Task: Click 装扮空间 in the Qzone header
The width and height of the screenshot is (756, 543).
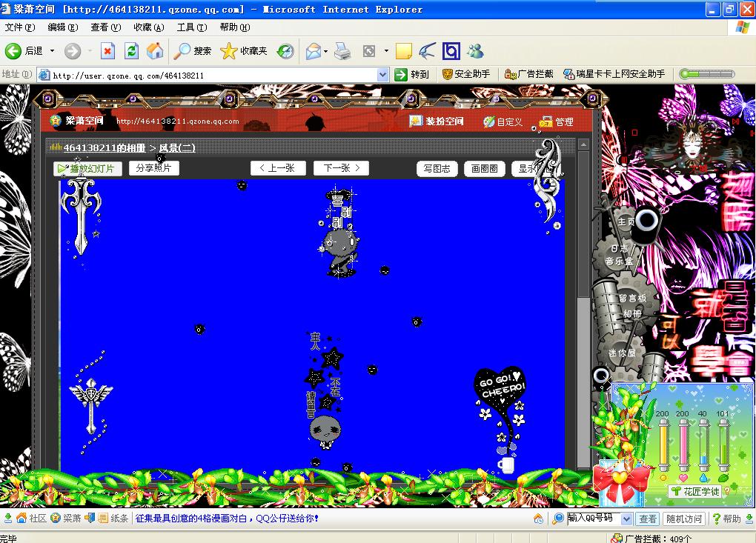Action: coord(437,121)
